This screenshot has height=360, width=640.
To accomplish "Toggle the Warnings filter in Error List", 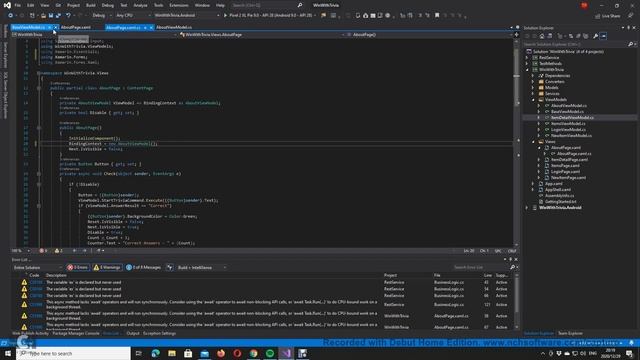I will pyautogui.click(x=107, y=267).
